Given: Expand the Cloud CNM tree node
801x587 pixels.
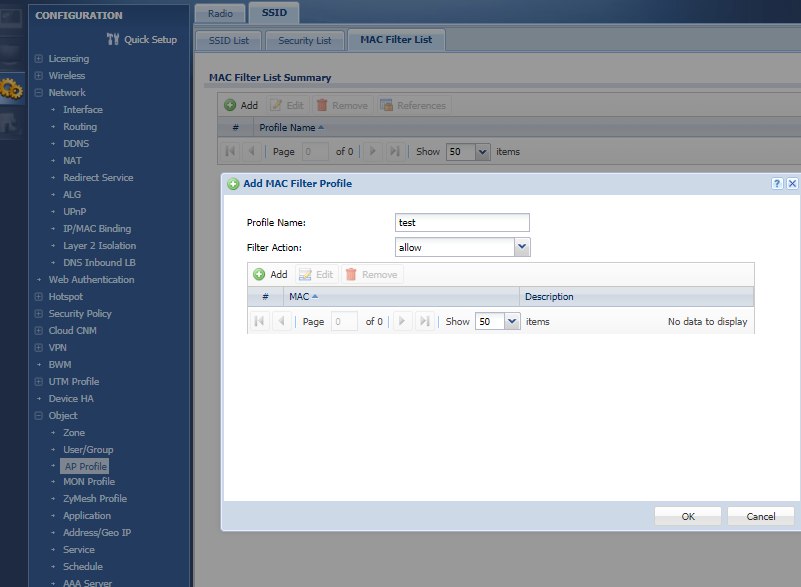Looking at the screenshot, I should coord(38,331).
